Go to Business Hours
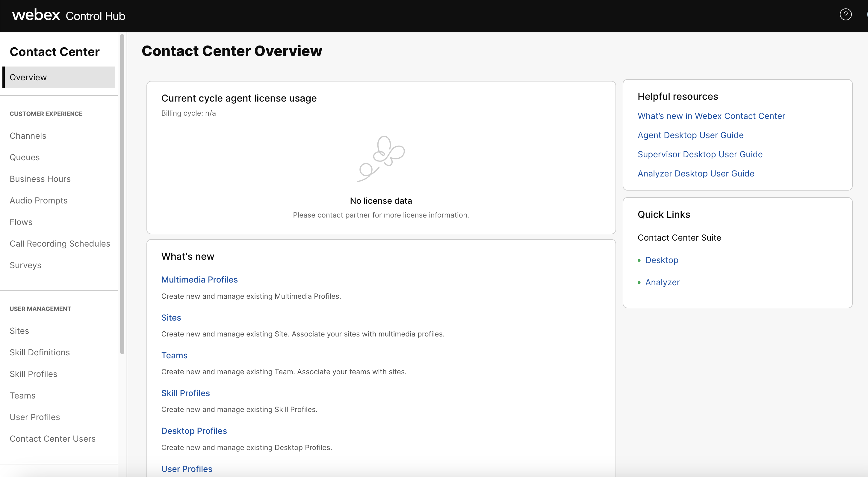 40,179
